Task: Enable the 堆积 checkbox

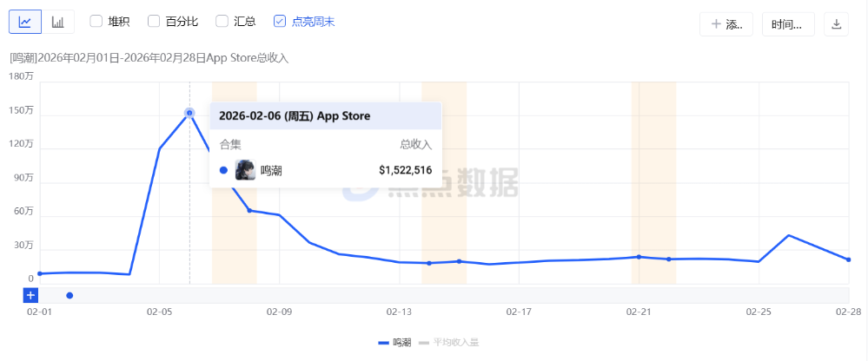Action: point(96,22)
